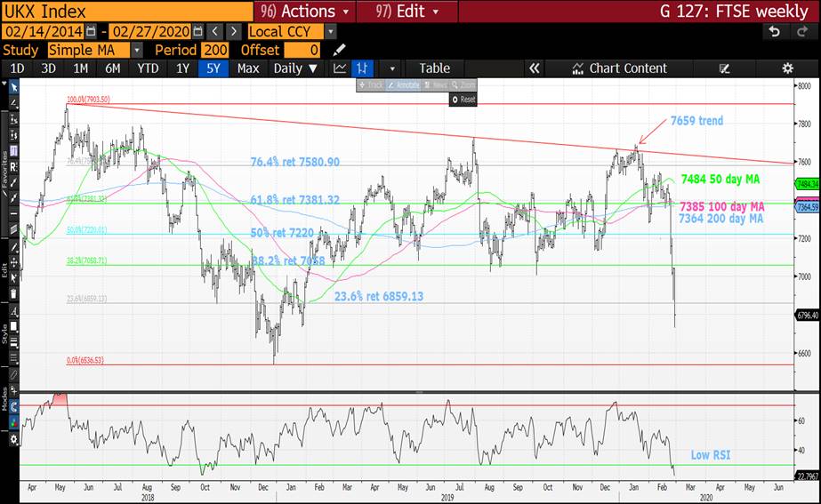
Task: Open the Edit dropdown menu
Action: coord(406,11)
